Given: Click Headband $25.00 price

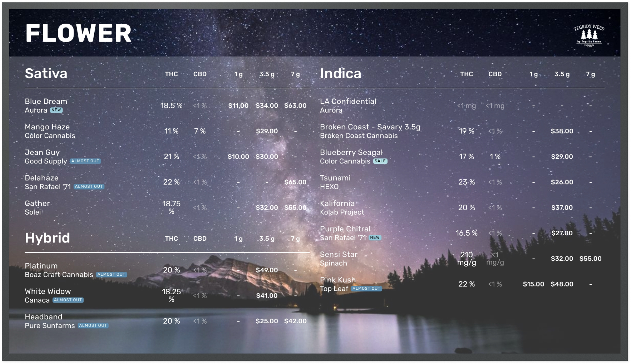Looking at the screenshot, I should [x=267, y=321].
